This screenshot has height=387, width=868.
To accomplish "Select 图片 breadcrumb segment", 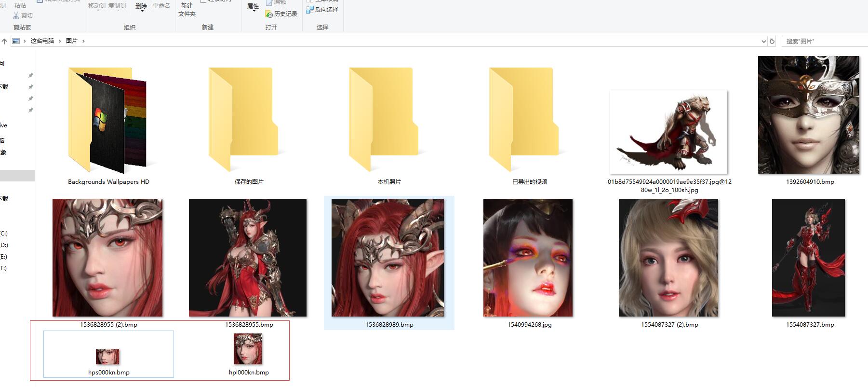I will pyautogui.click(x=72, y=41).
